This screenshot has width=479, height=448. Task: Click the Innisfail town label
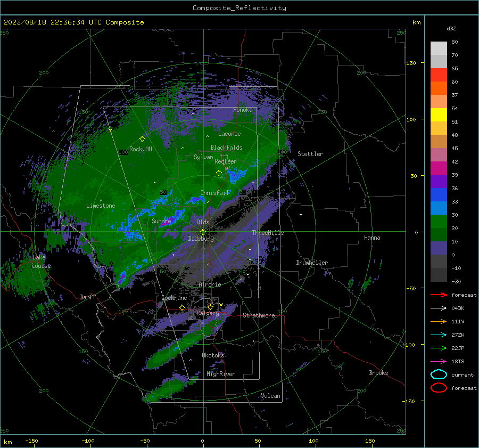point(214,193)
